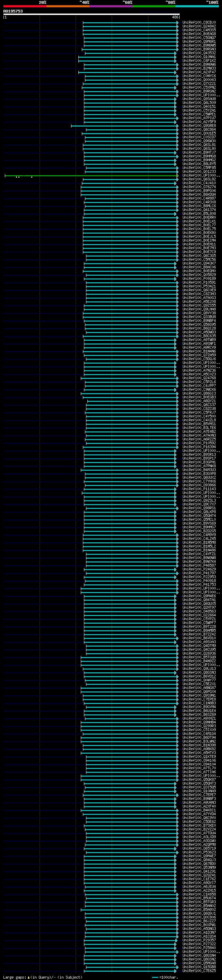Open hit UniRef100_C4J410
Viewport: 222px width, 980px height.
coord(199,183)
